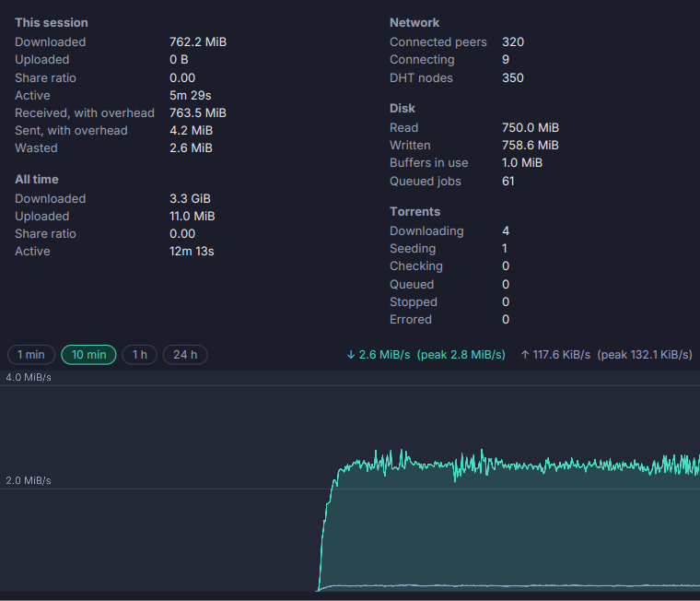Click the This session heading

[52, 23]
